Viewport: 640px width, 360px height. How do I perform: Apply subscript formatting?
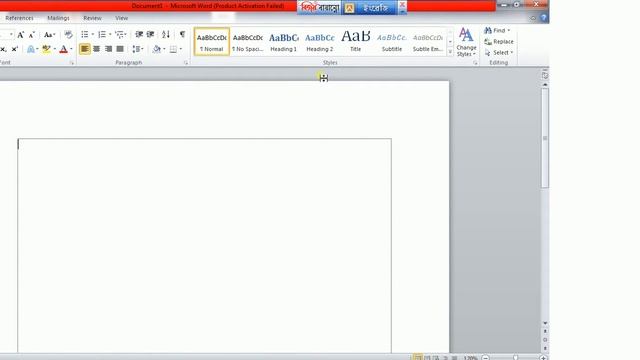(x=3, y=49)
